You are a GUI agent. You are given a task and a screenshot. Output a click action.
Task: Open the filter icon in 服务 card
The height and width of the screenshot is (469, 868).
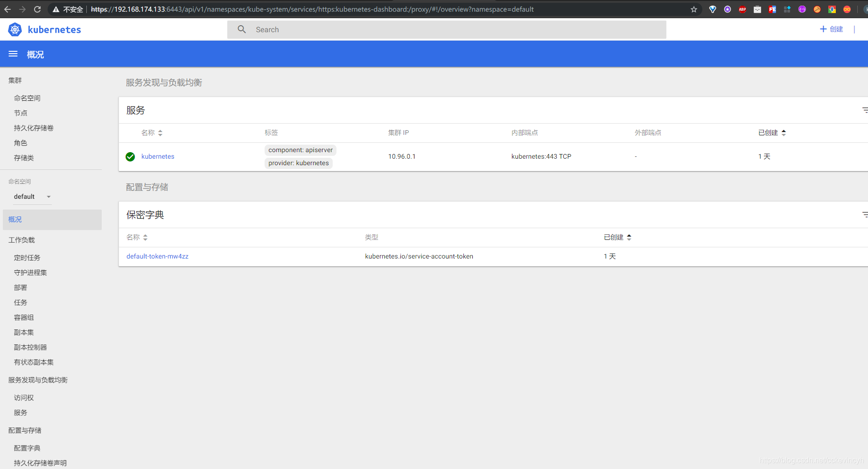[x=865, y=110]
